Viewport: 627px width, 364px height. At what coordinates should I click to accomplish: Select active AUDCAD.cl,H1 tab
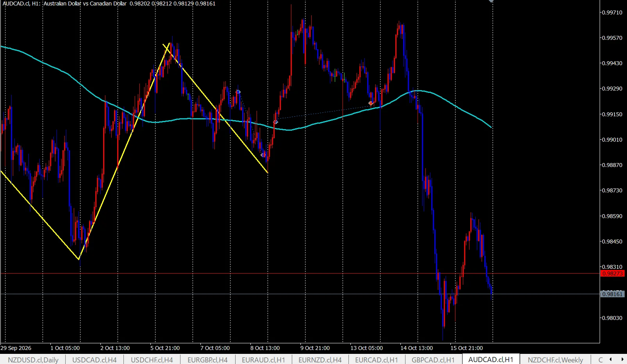(491, 359)
